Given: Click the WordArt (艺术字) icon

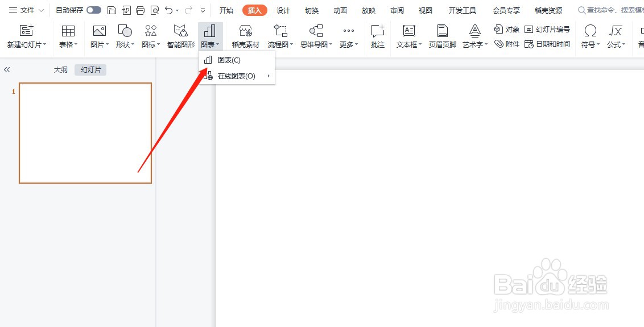Looking at the screenshot, I should tap(475, 31).
